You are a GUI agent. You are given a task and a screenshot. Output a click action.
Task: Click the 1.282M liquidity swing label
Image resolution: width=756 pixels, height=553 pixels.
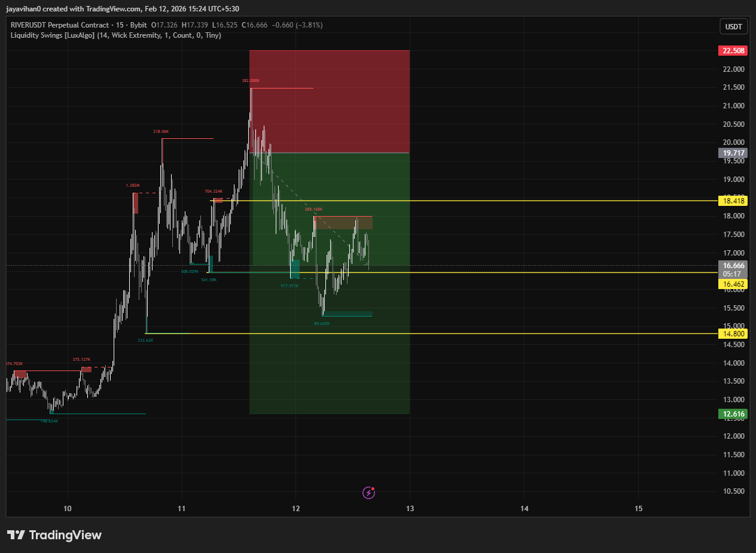click(x=133, y=186)
